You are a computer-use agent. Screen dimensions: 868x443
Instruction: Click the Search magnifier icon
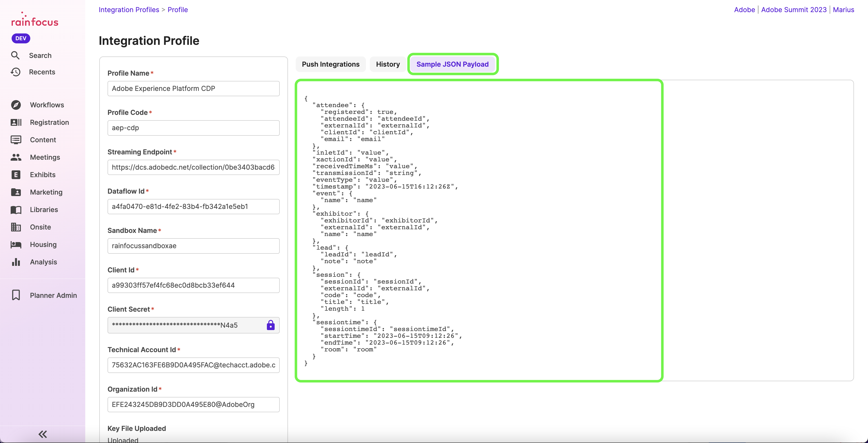(x=15, y=55)
